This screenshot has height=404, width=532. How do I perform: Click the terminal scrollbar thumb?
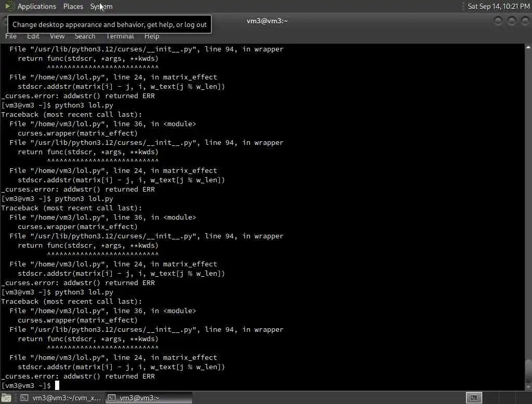click(x=528, y=371)
